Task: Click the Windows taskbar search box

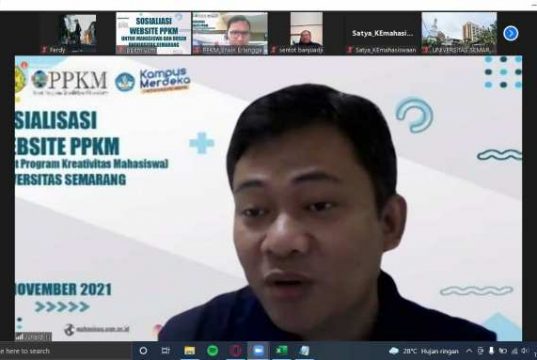Action: pyautogui.click(x=65, y=351)
